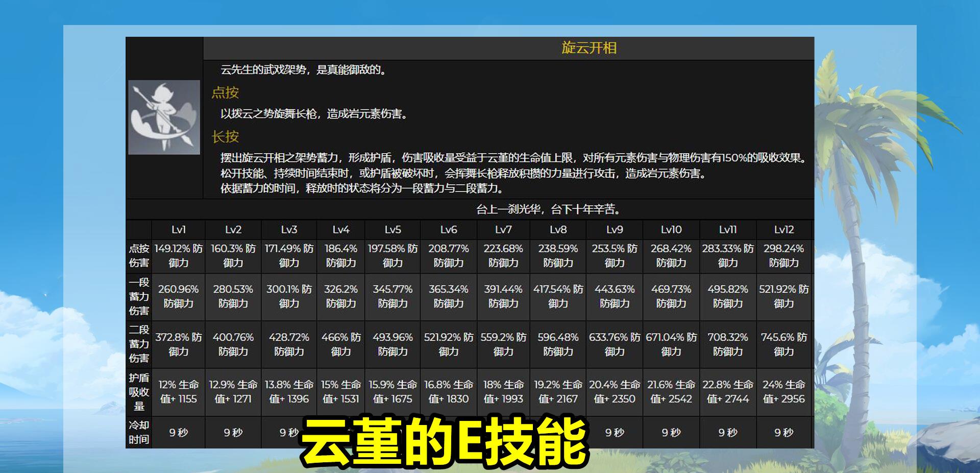The width and height of the screenshot is (980, 473).
Task: Click the 208.77% 防御力 cell
Action: (449, 256)
